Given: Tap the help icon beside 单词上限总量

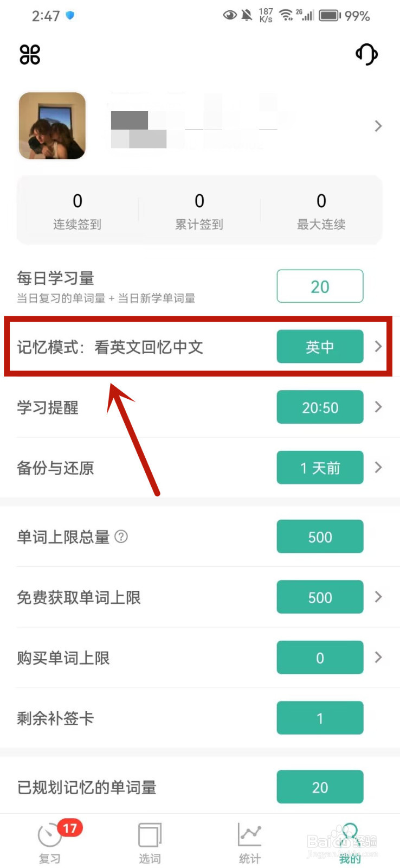Looking at the screenshot, I should (x=121, y=537).
